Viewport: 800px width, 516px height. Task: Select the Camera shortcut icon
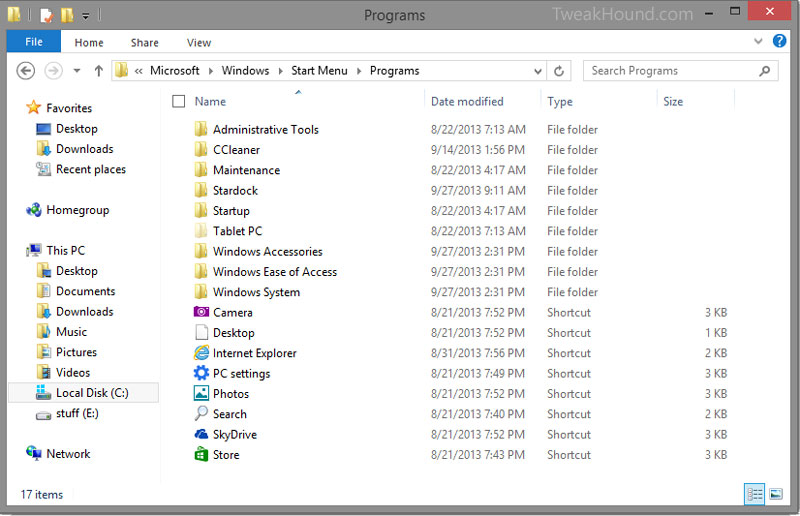click(x=201, y=312)
